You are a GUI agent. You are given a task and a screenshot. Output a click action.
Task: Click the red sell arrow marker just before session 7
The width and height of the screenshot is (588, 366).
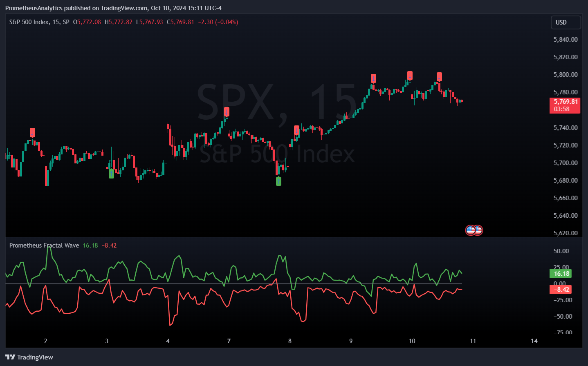[227, 112]
